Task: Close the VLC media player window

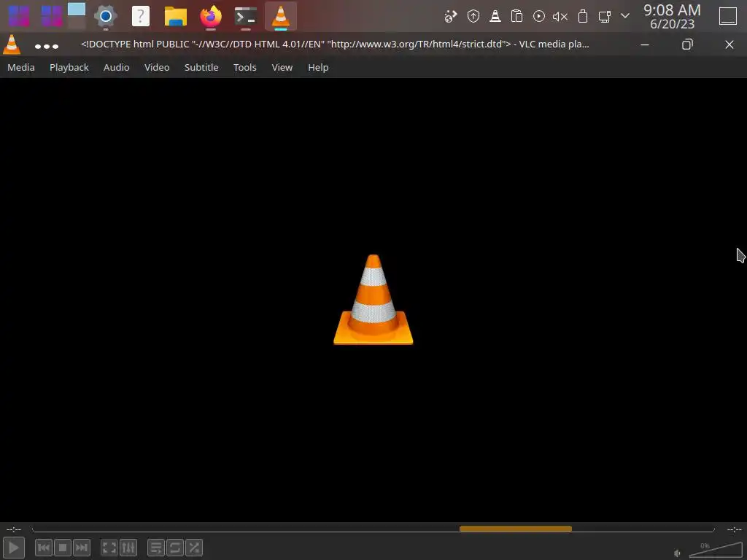Action: 729,44
